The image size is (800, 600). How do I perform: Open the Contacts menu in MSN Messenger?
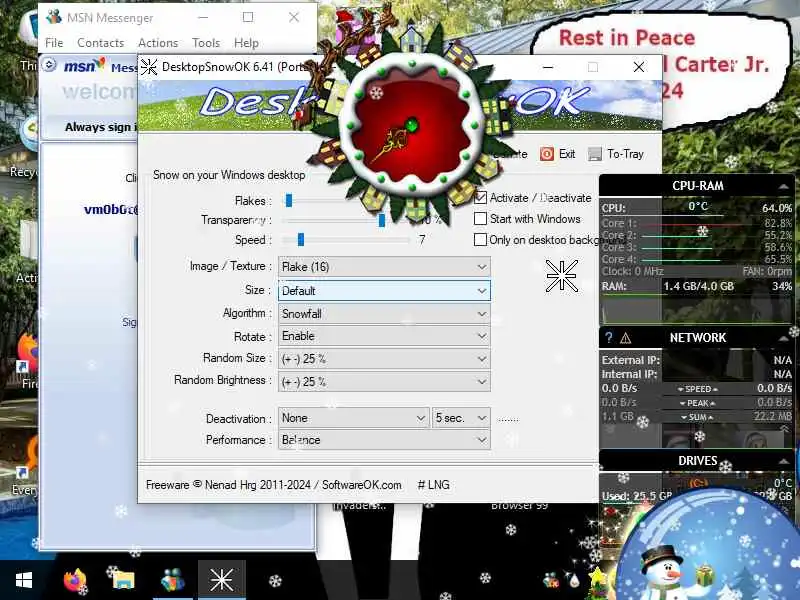(x=101, y=43)
